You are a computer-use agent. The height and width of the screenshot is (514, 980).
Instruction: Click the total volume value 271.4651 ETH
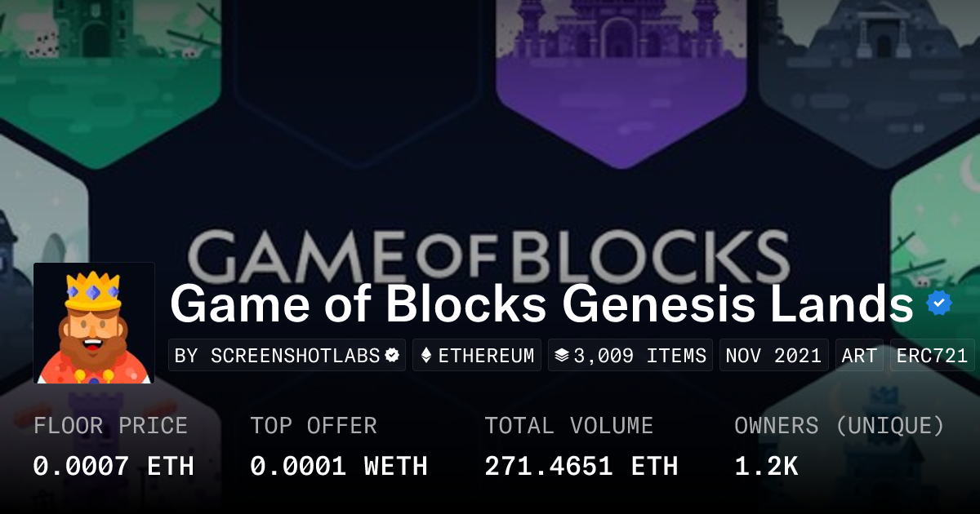[581, 466]
